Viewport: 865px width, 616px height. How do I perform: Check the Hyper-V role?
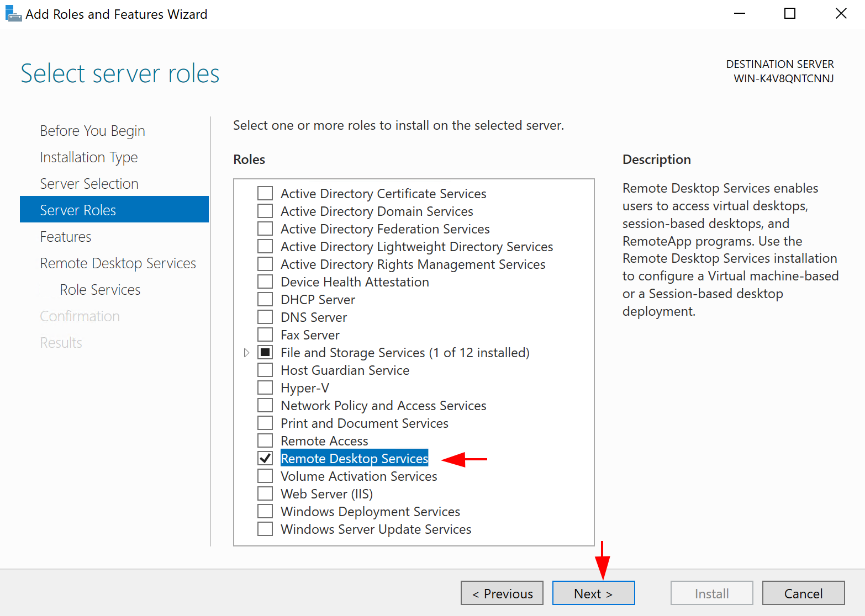[x=265, y=387]
